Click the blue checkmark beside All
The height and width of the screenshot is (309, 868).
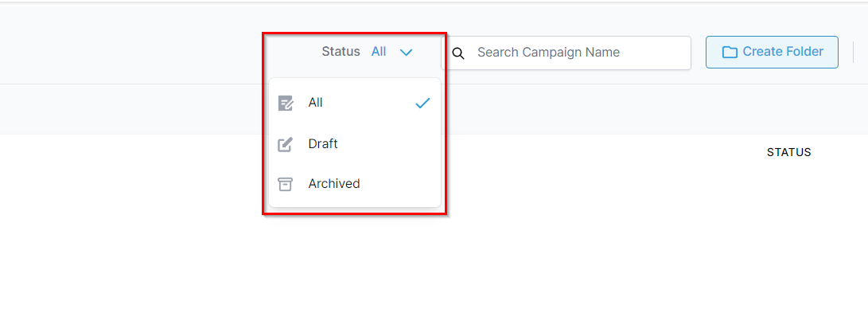click(x=422, y=103)
